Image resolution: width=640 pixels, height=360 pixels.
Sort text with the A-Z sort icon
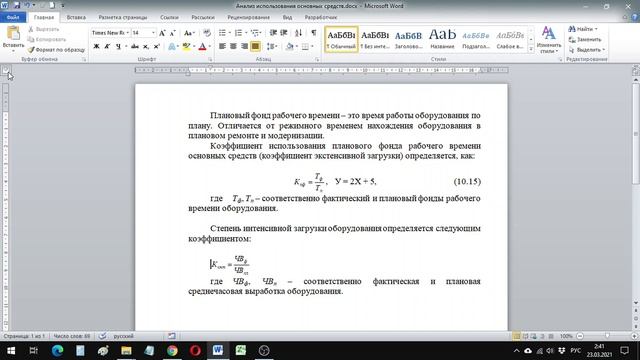(298, 33)
